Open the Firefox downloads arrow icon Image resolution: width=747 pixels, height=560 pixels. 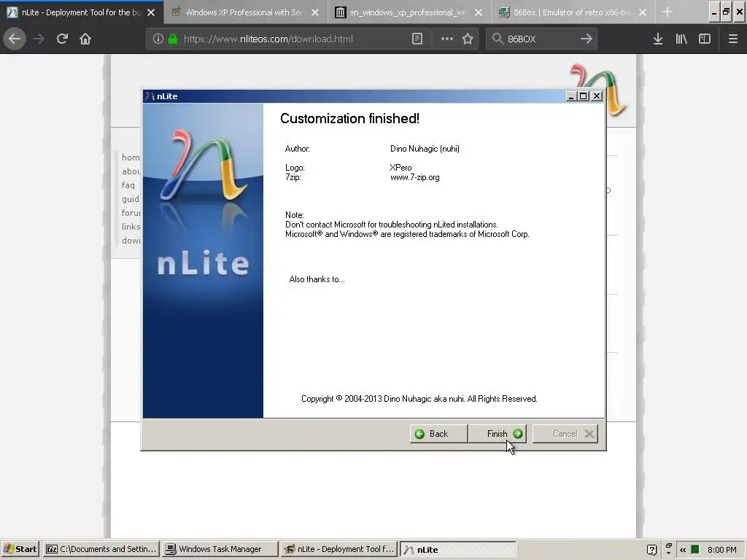point(658,39)
